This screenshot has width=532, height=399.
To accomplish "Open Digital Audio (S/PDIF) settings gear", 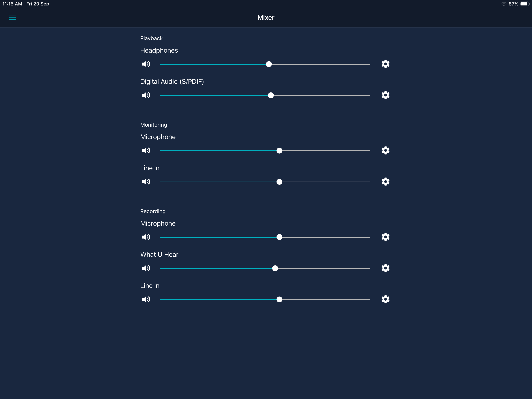I will (x=385, y=95).
